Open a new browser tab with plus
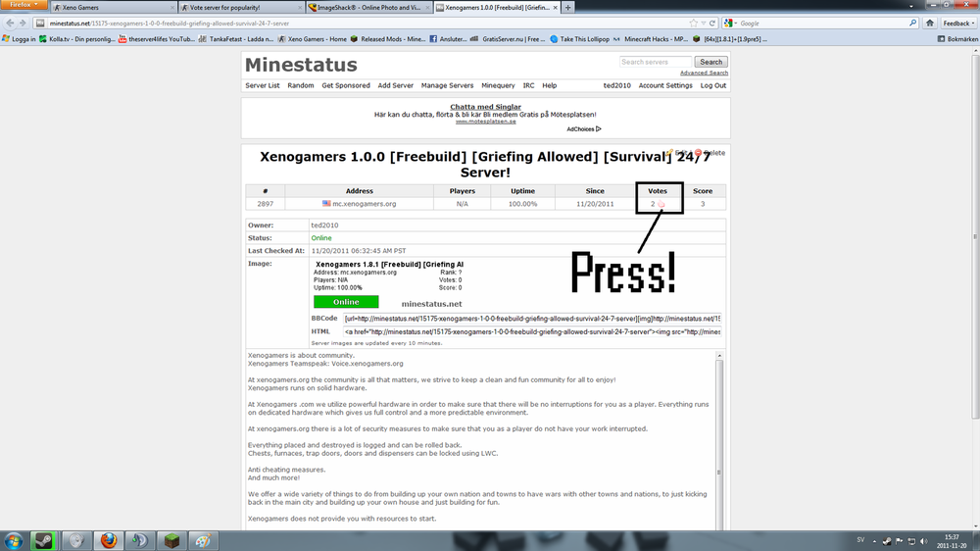Image resolution: width=980 pixels, height=551 pixels. tap(568, 8)
